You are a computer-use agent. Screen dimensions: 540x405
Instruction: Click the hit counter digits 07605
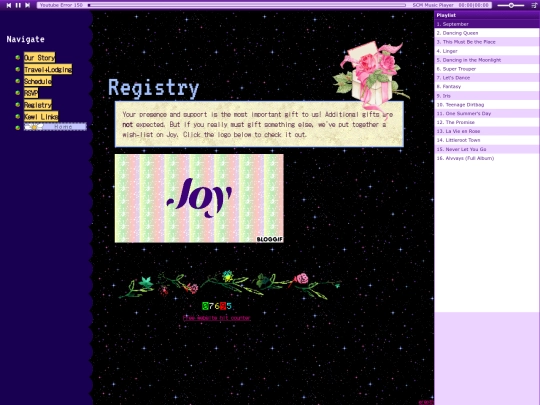tap(217, 306)
